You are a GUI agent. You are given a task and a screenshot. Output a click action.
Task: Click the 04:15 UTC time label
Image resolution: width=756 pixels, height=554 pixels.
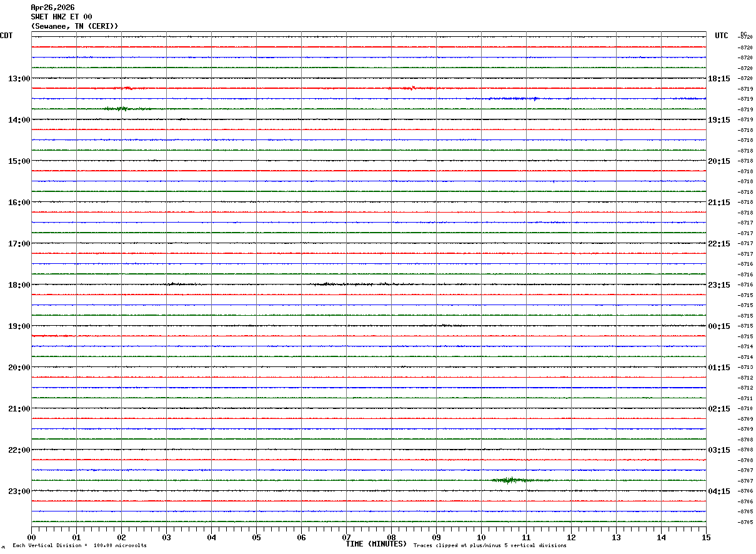[719, 491]
